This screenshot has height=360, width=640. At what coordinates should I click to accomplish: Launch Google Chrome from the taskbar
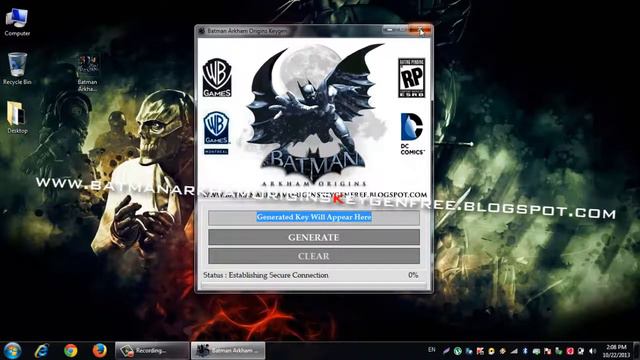pos(71,351)
